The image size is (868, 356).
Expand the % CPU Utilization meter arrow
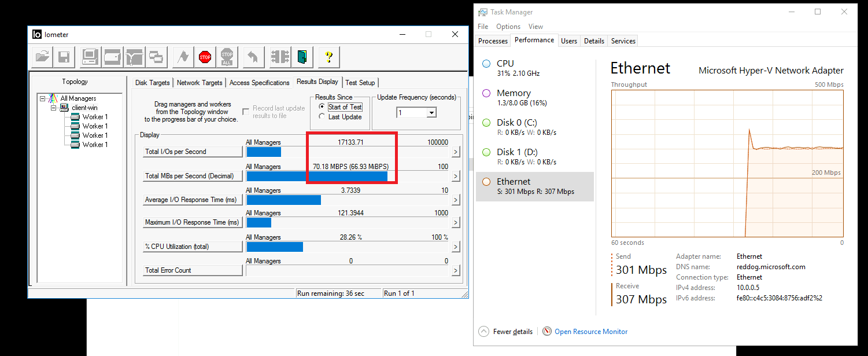(456, 247)
